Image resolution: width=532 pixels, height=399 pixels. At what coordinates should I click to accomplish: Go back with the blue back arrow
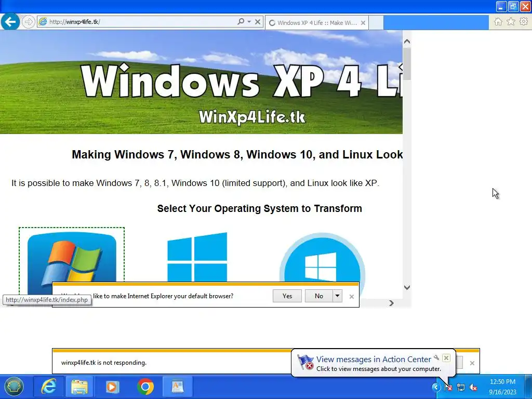point(10,22)
